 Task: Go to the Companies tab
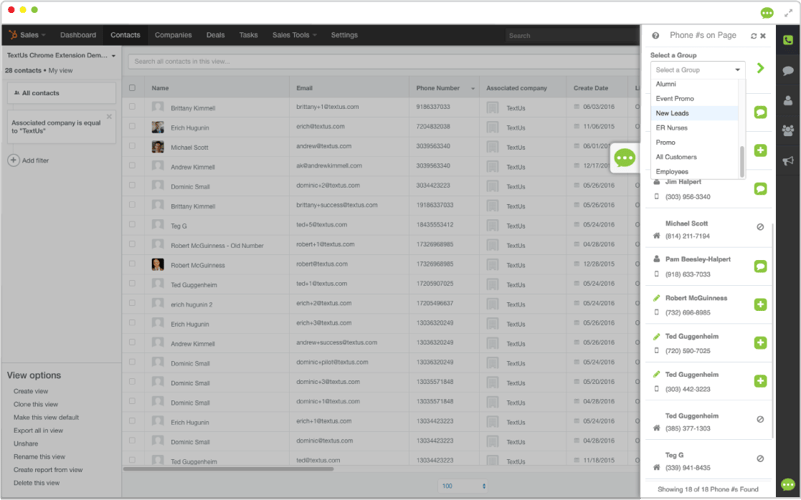pos(173,35)
